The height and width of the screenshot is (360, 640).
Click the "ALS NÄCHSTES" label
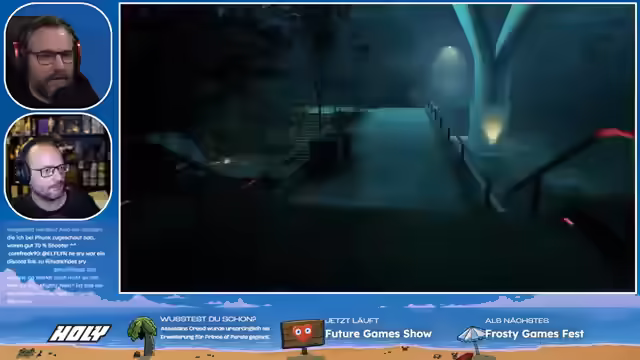(x=517, y=320)
